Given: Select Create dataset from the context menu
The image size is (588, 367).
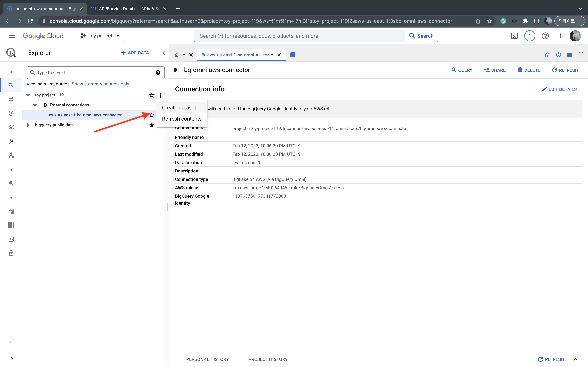Looking at the screenshot, I should click(x=179, y=107).
